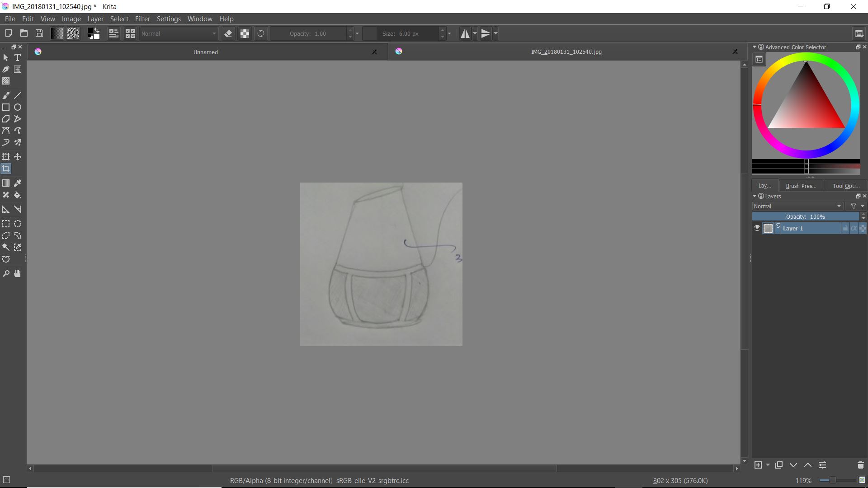Image resolution: width=868 pixels, height=488 pixels.
Task: Open the layer blend mode Normal dropdown
Action: [x=797, y=206]
